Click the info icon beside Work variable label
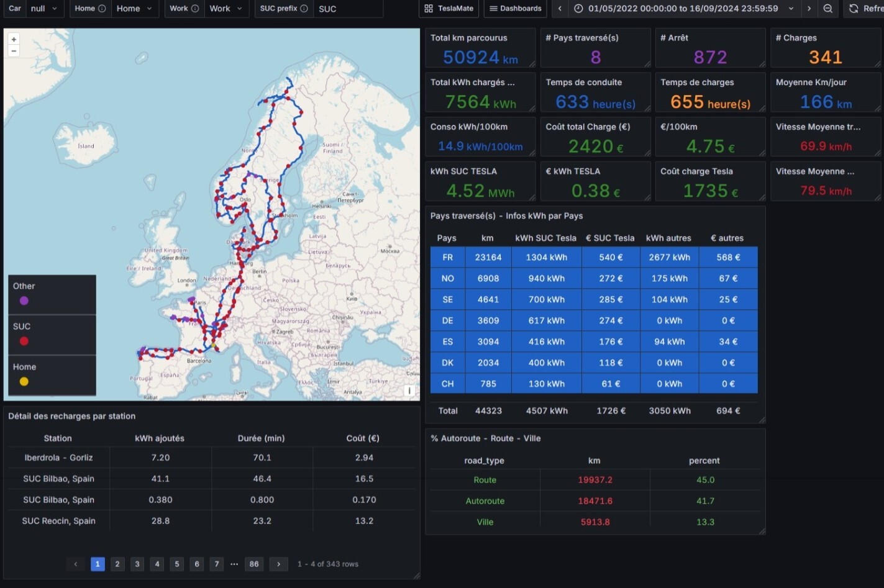The width and height of the screenshot is (884, 588). (x=195, y=9)
